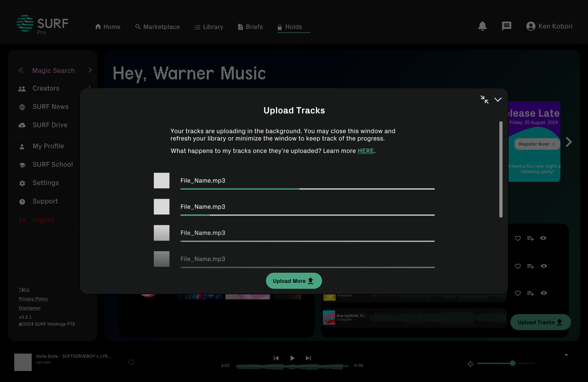The height and width of the screenshot is (382, 588).
Task: Add the first track row to playlist
Action: pos(531,238)
